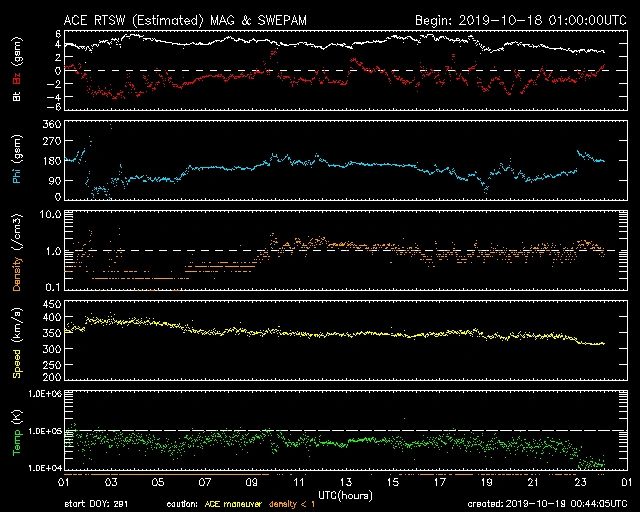Click hour 23 on the time axis
The height and width of the screenshot is (512, 640).
(x=579, y=483)
